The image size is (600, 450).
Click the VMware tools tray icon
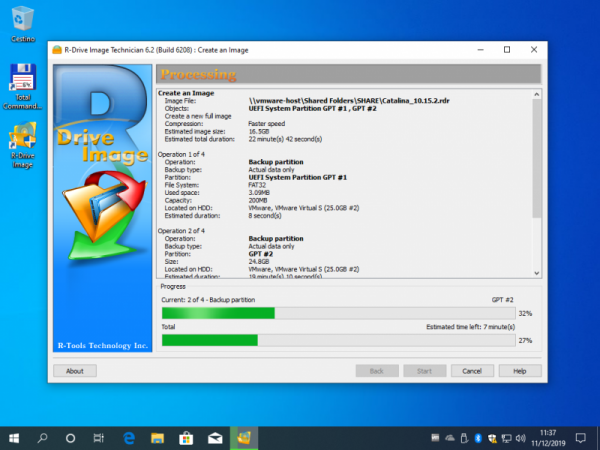435,438
